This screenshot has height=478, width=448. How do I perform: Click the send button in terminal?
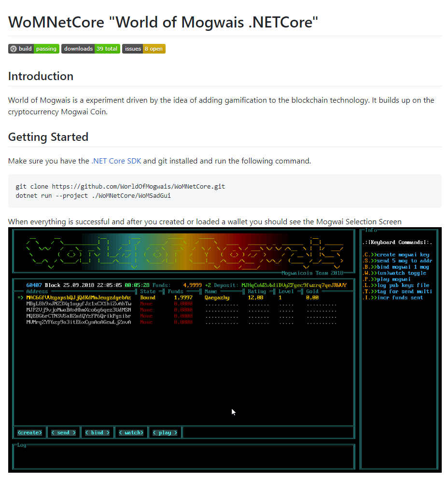(63, 433)
